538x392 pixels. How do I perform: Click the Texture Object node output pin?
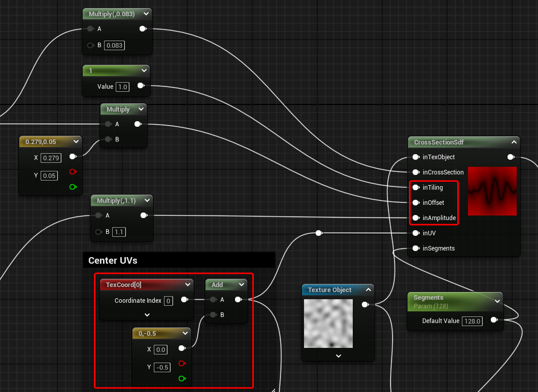pyautogui.click(x=364, y=305)
